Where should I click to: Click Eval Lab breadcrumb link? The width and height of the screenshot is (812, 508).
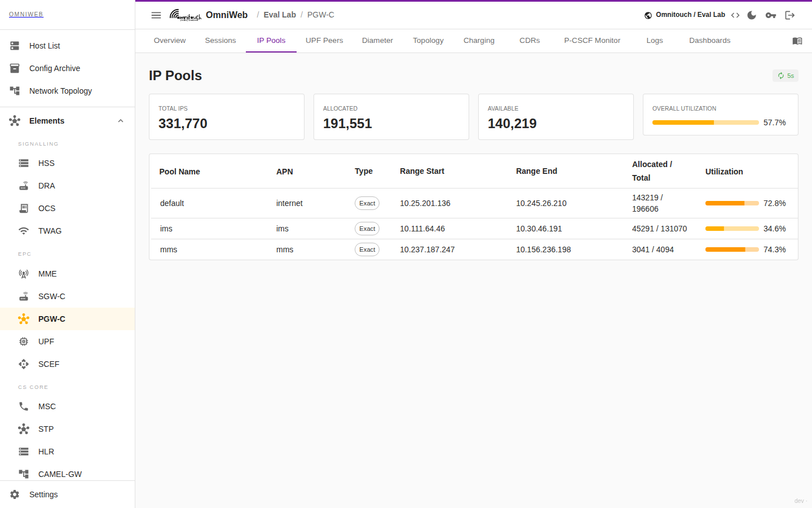[280, 15]
